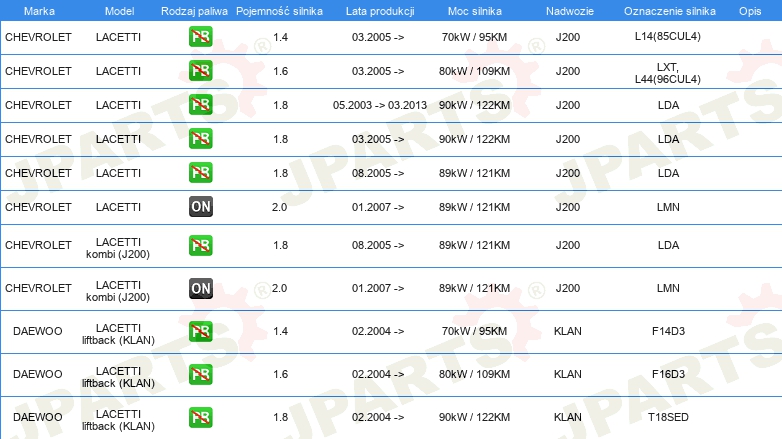The image size is (782, 439).
Task: Click LACETTI kombi (J200) in the petrol row
Action: 118,248
